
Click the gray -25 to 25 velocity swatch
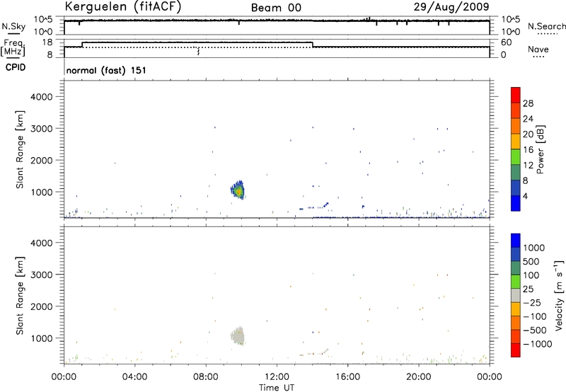click(516, 295)
